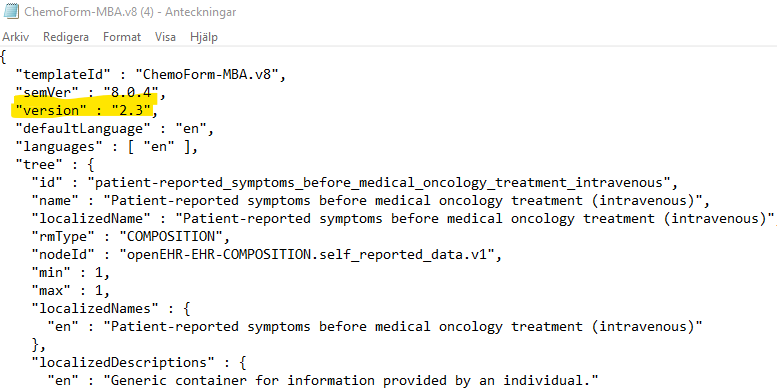The width and height of the screenshot is (777, 391).
Task: Open the Format menu
Action: [122, 37]
